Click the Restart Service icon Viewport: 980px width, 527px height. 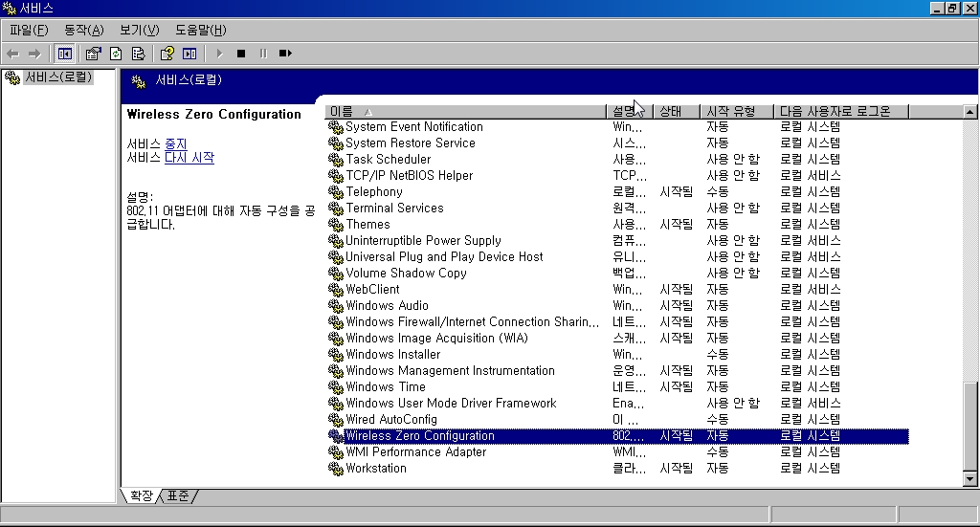point(285,54)
